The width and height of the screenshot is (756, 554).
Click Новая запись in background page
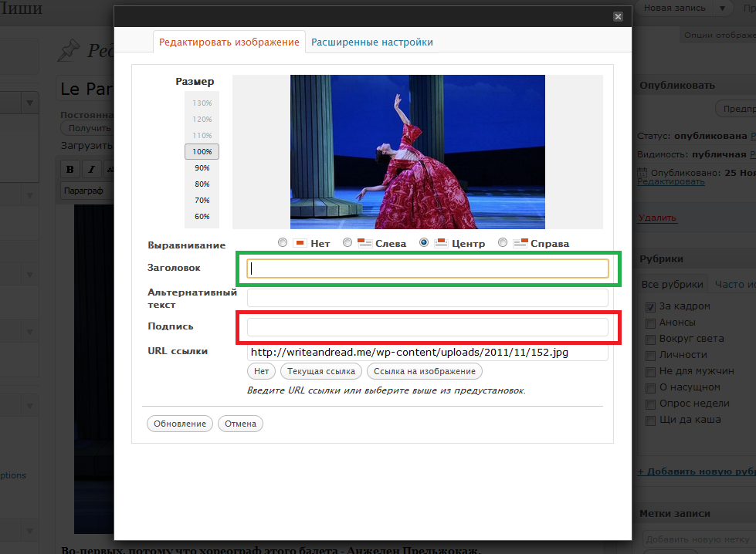[x=674, y=8]
